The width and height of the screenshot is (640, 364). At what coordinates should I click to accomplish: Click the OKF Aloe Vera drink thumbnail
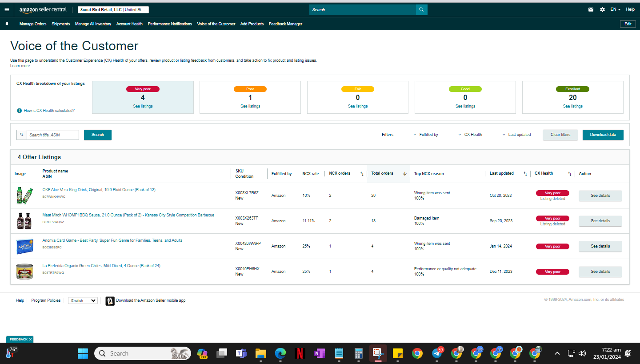[x=24, y=196]
